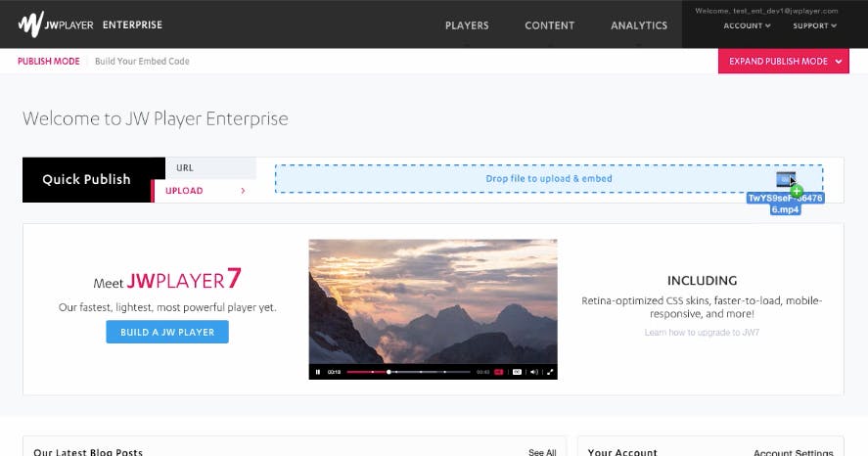Seek the video using the progress slider
This screenshot has width=868, height=456.
tap(408, 372)
